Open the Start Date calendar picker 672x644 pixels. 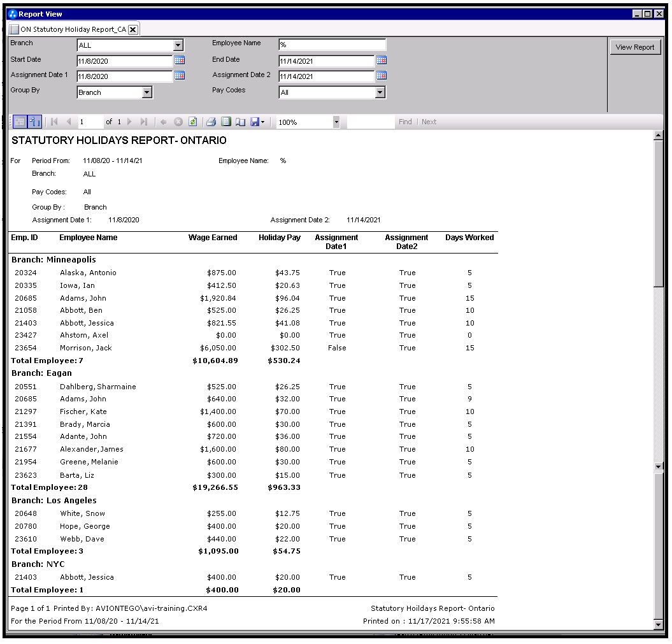(180, 61)
